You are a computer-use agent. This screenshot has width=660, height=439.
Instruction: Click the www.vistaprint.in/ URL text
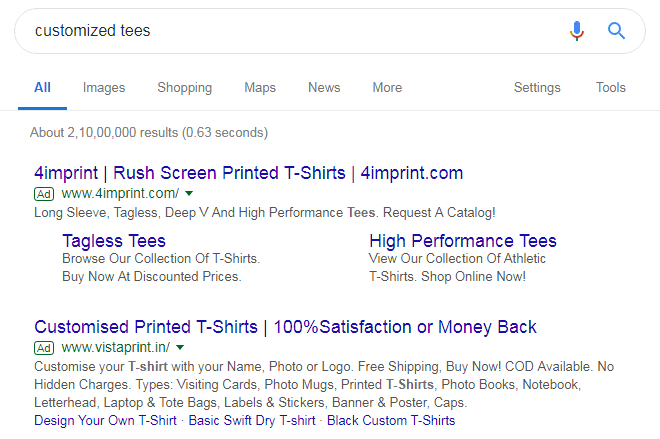click(116, 348)
